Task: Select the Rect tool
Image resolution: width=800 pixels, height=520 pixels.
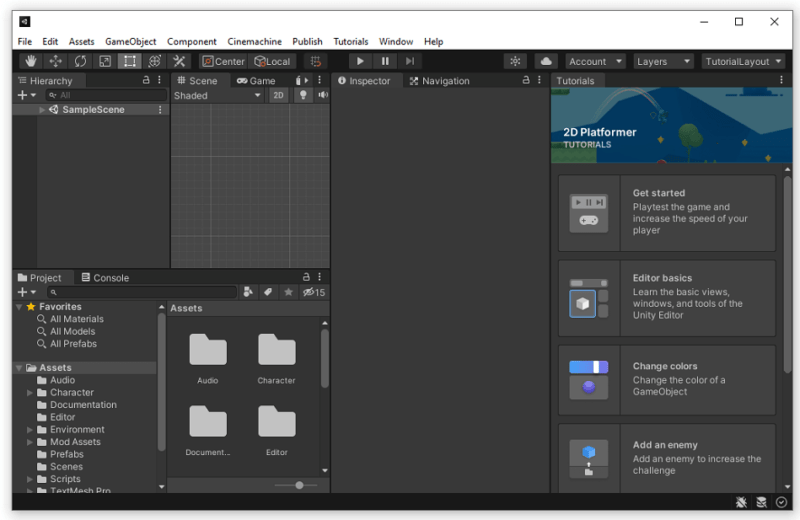Action: tap(130, 61)
